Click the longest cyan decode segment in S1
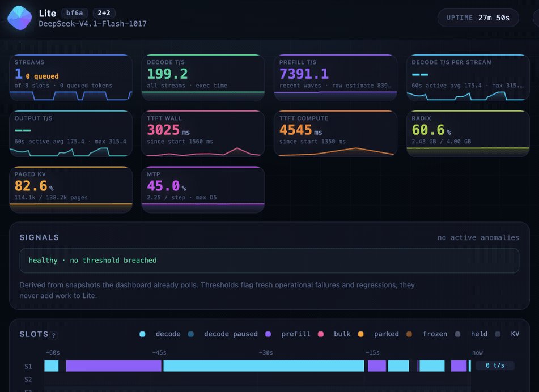 (x=264, y=366)
